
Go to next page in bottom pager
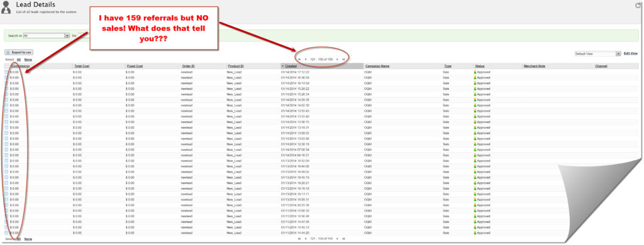[x=338, y=239]
